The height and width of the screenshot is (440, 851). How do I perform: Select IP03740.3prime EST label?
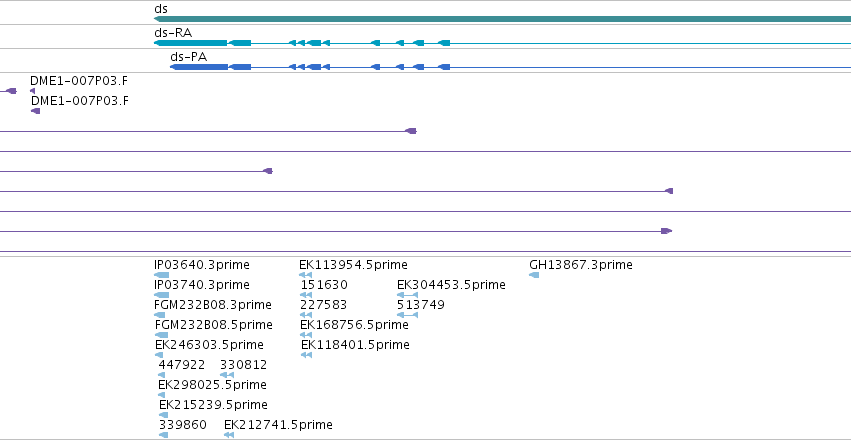(x=202, y=285)
